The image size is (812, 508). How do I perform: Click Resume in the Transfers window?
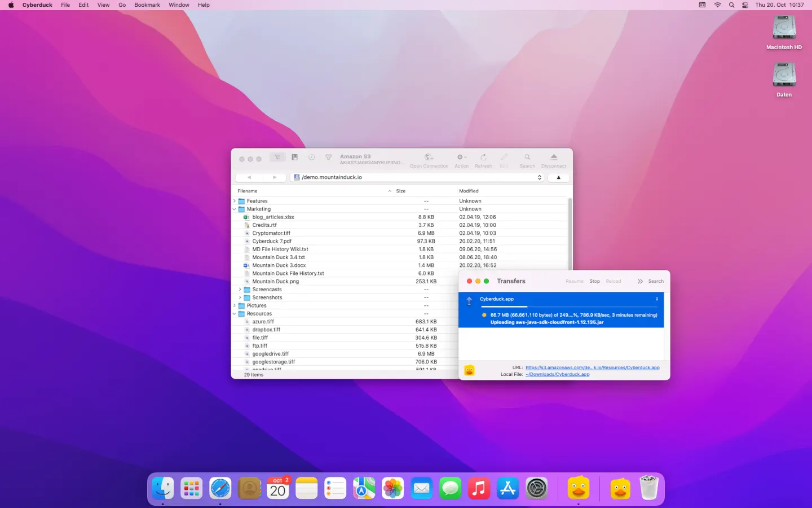575,281
